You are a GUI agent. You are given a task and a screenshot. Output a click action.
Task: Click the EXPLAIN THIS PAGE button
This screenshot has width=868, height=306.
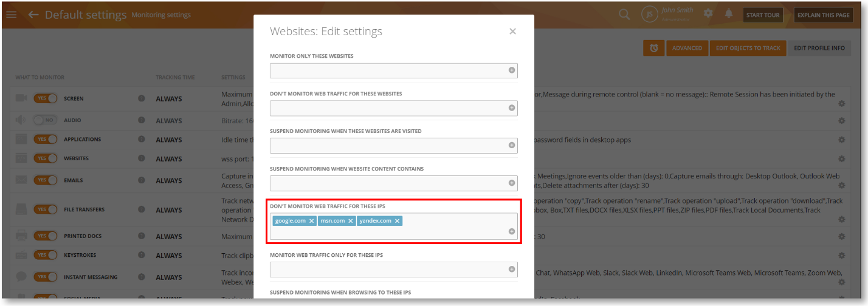click(x=823, y=15)
